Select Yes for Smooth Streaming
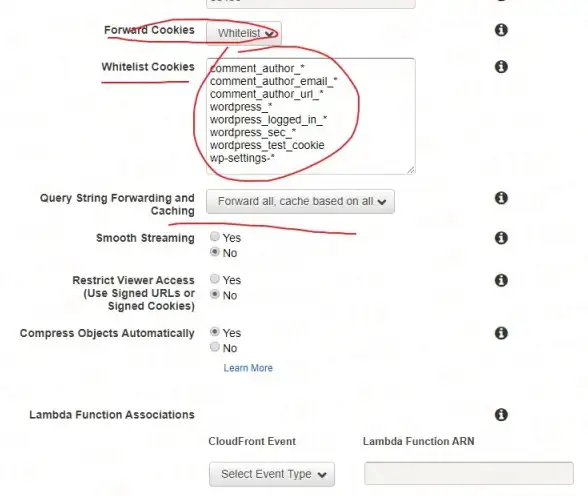588x496 pixels. (214, 236)
